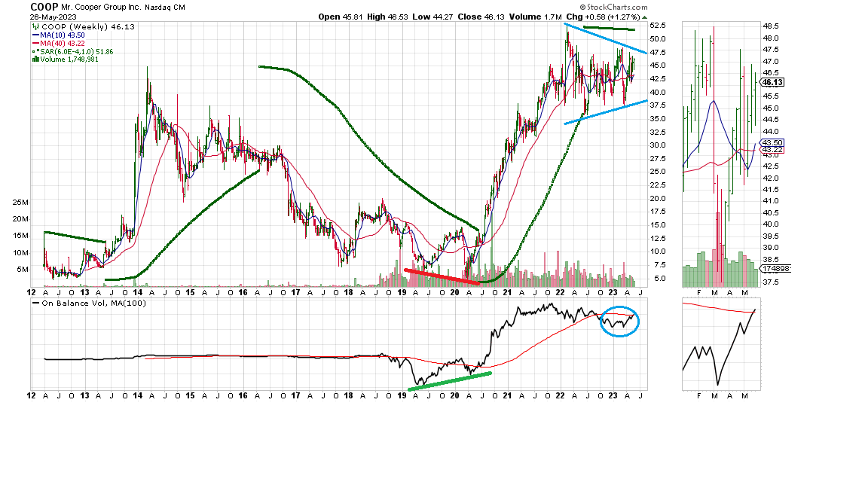The image size is (868, 488).
Task: Click the Volume legend bar icon
Action: coord(34,59)
